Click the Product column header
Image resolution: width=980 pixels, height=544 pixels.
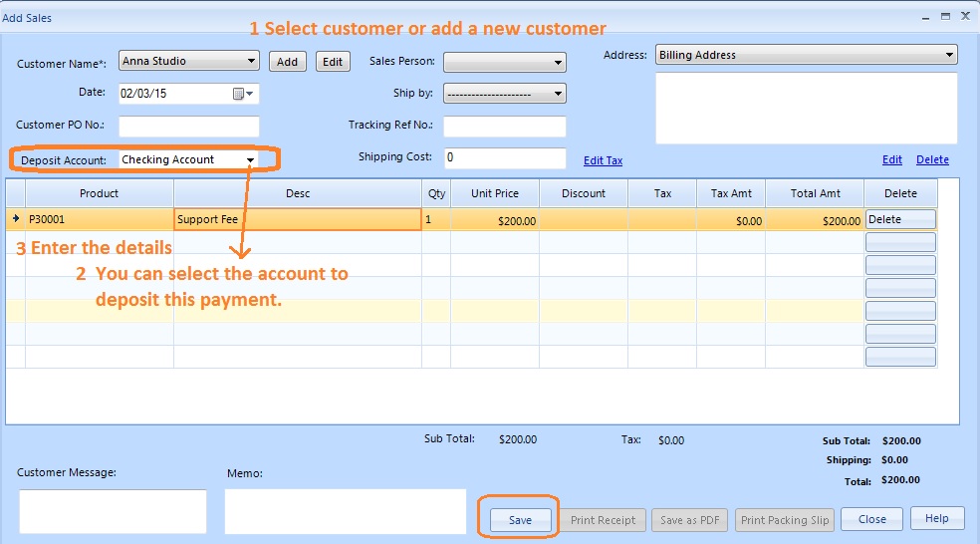click(100, 193)
